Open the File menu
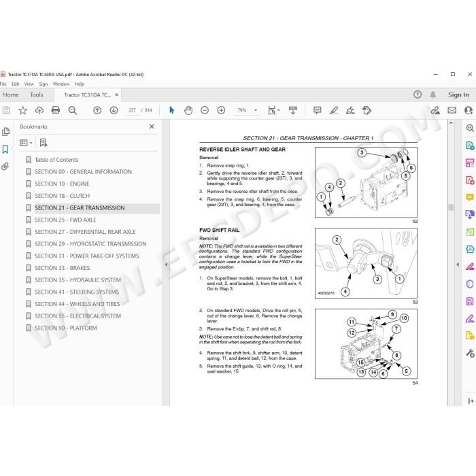476x476 pixels. (3, 84)
